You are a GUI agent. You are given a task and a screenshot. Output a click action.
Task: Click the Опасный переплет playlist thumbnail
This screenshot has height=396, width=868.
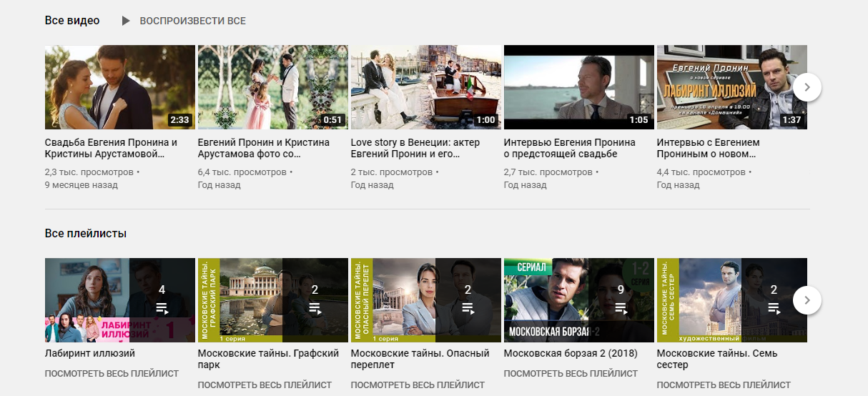pyautogui.click(x=426, y=300)
